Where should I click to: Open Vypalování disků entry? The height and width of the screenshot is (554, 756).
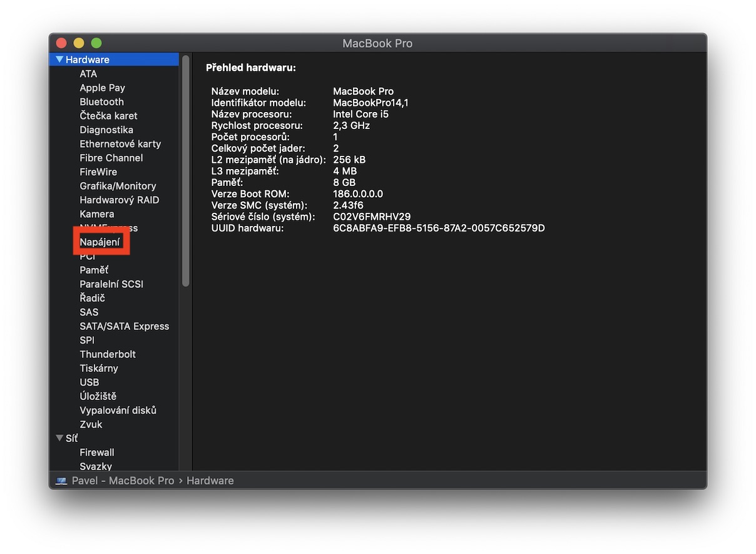(x=118, y=410)
